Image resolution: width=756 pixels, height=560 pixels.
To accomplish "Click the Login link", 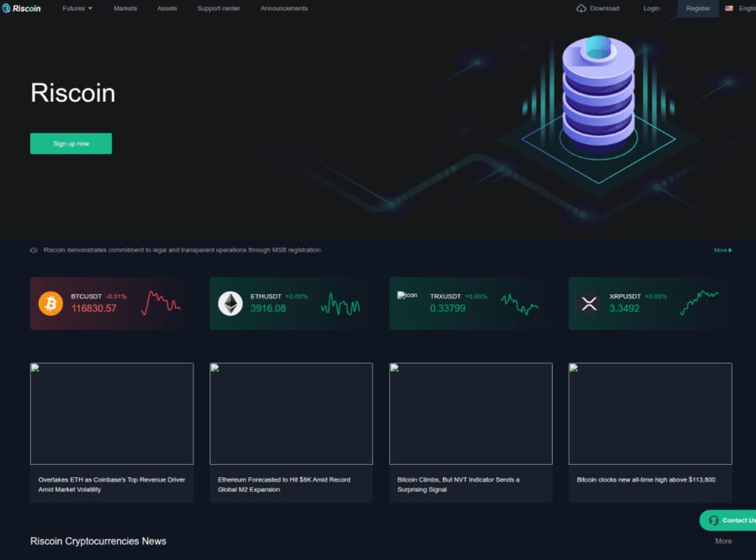I will click(650, 8).
